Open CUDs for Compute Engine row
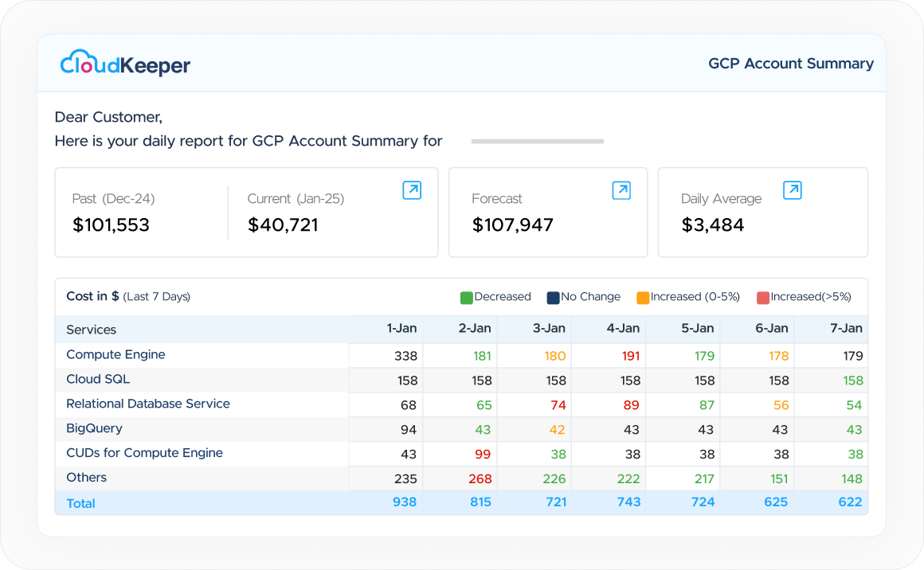The height and width of the screenshot is (570, 924). pos(461,454)
